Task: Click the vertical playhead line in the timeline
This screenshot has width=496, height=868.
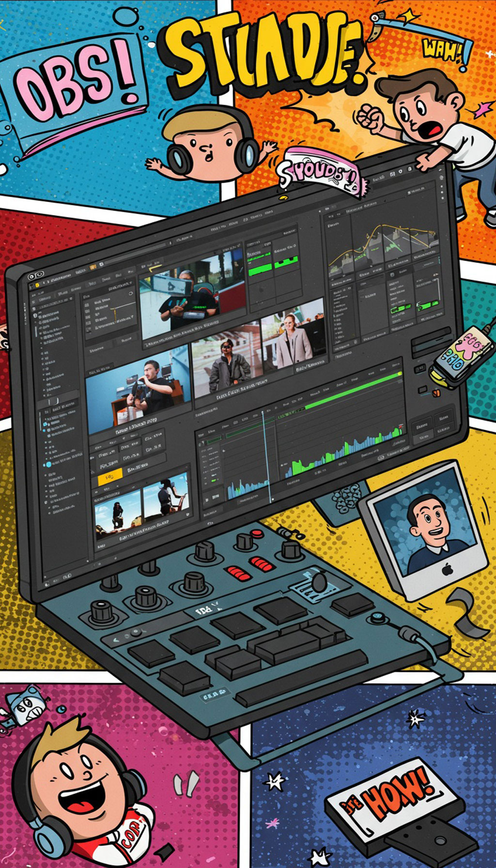Action: [266, 457]
